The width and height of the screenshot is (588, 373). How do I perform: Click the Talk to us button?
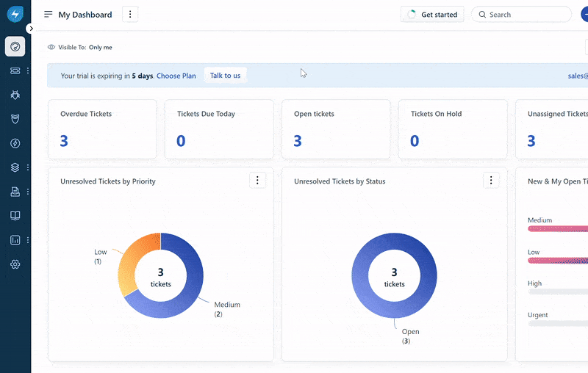coord(225,76)
